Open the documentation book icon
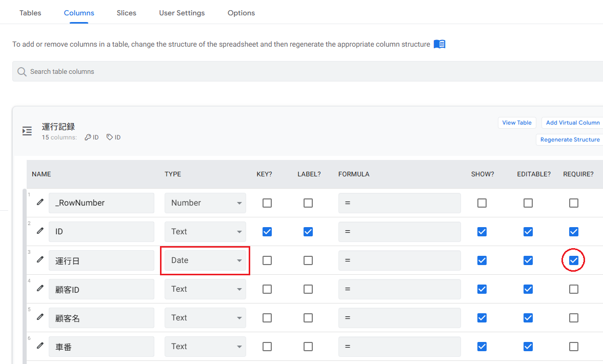Image resolution: width=603 pixels, height=364 pixels. click(x=439, y=44)
